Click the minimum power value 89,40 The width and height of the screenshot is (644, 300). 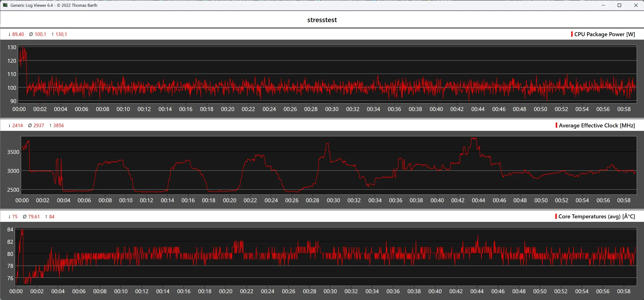click(18, 34)
